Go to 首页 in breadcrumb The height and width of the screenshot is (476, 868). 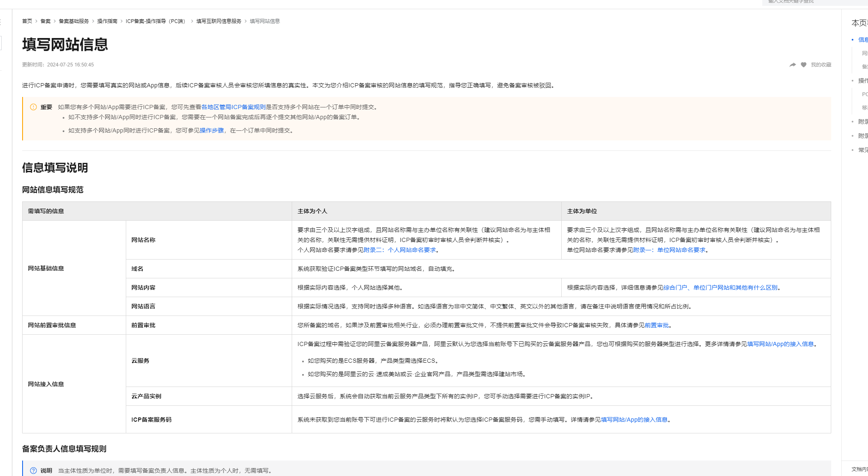(x=27, y=21)
